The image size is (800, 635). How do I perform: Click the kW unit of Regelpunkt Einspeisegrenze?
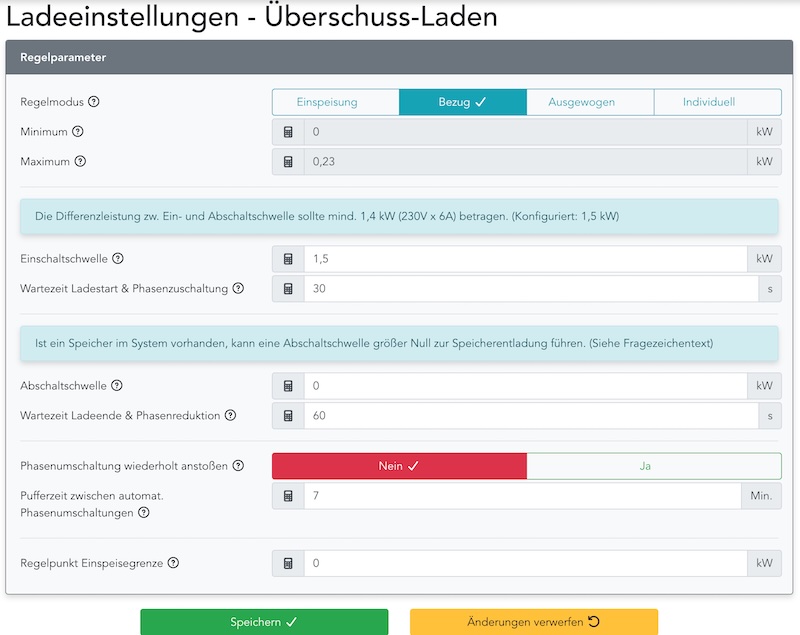(764, 563)
